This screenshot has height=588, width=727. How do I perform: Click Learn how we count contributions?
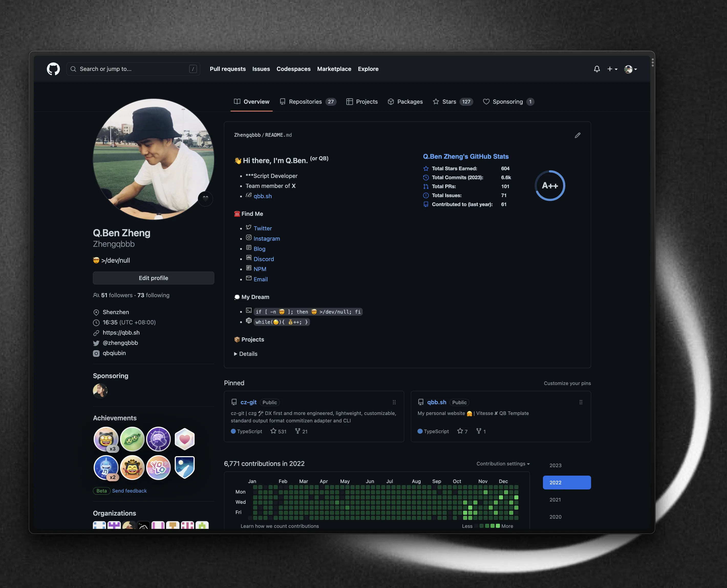point(279,526)
